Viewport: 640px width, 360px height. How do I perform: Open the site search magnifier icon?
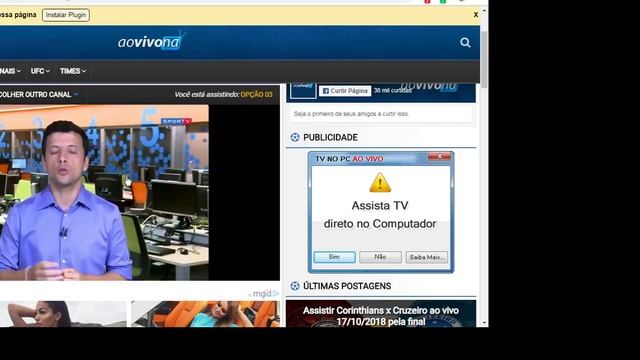pos(465,42)
